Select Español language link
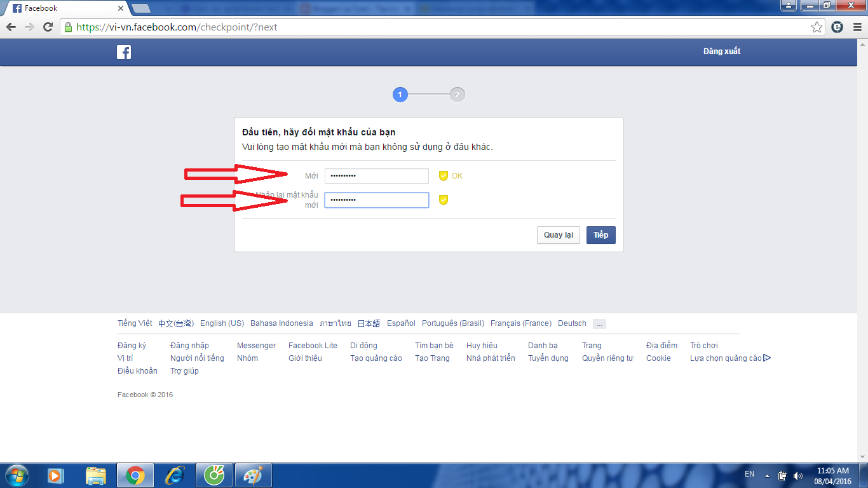The image size is (868, 488). (401, 323)
